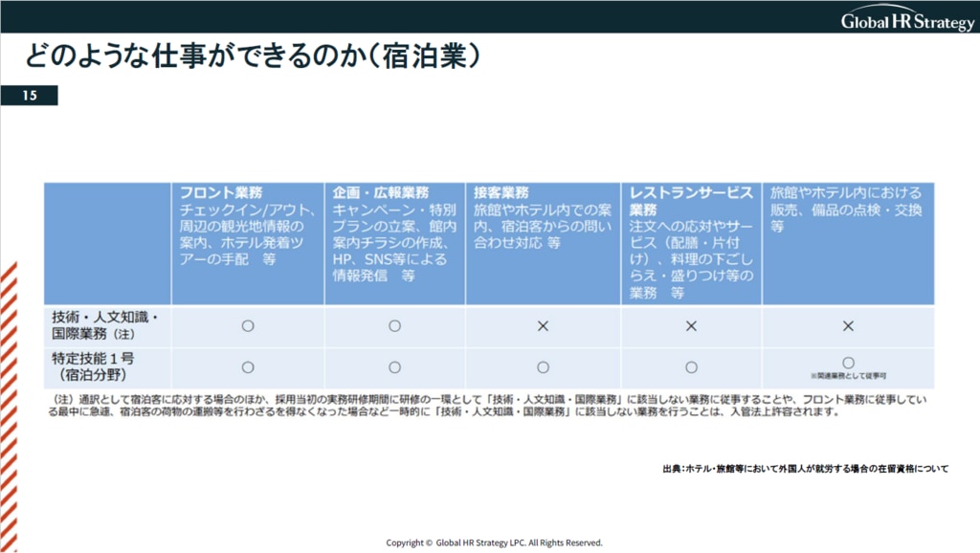Click circle mark for フロント業務 in 特定技能1号 row
This screenshot has height=553, width=980.
(248, 366)
